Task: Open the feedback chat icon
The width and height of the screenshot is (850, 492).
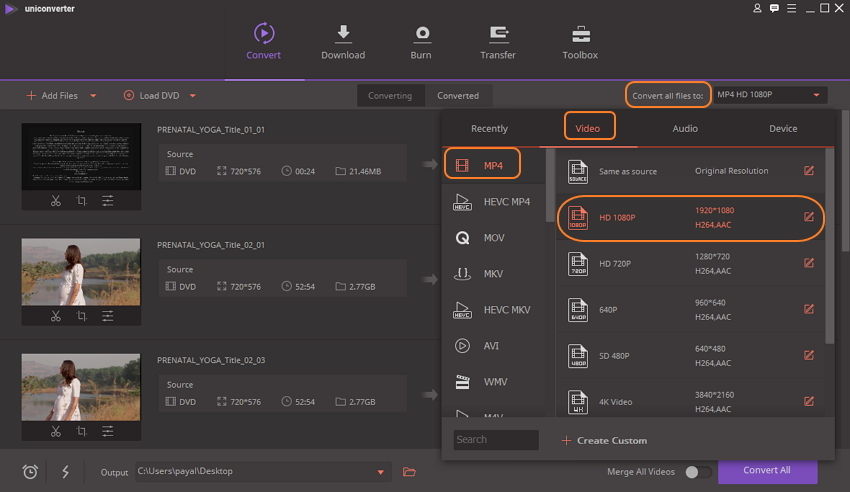Action: 774,8
